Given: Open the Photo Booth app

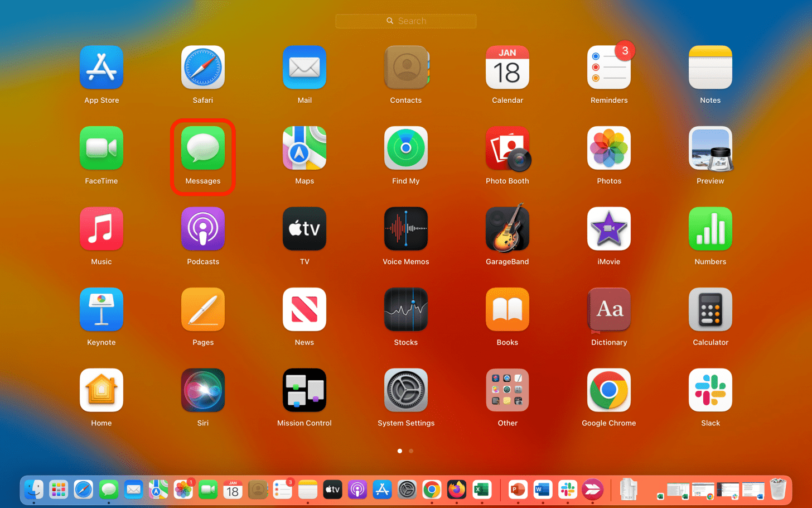Looking at the screenshot, I should tap(507, 148).
